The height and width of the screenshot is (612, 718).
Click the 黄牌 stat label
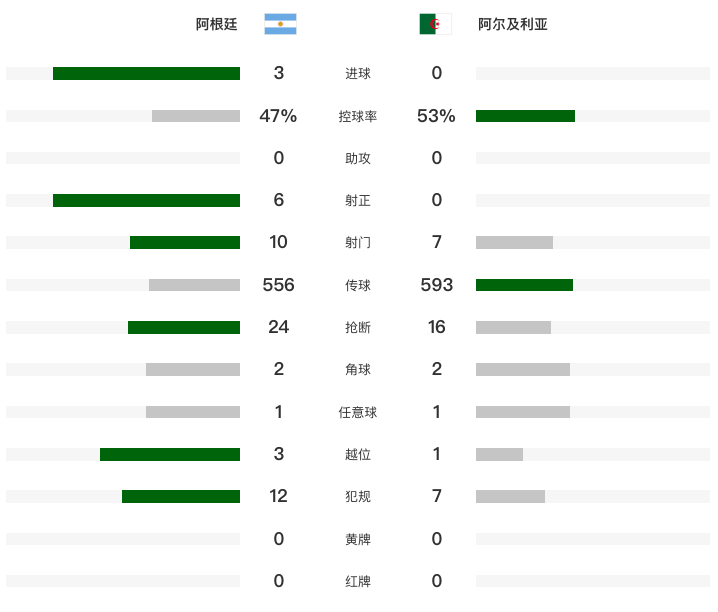(x=358, y=539)
